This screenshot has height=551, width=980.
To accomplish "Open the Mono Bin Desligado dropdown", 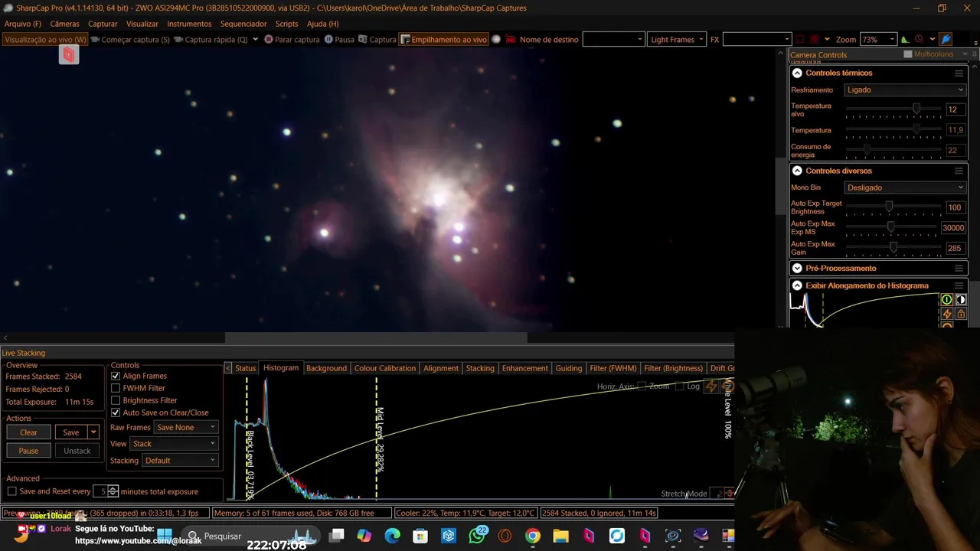I will click(905, 187).
